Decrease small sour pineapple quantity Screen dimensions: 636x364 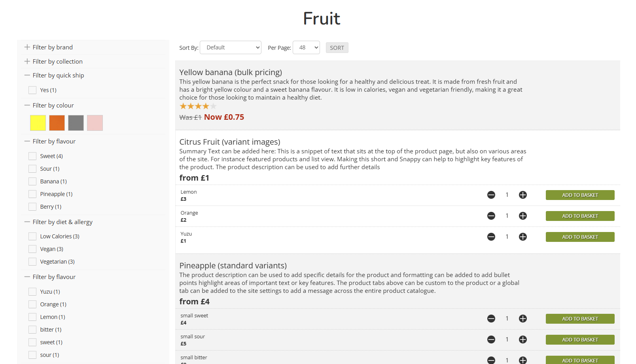click(x=491, y=339)
